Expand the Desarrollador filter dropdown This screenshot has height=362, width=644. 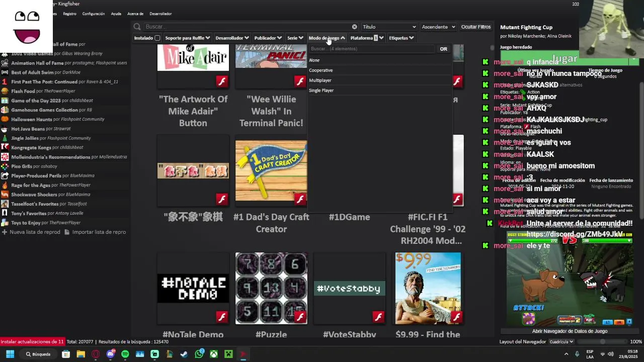(x=232, y=38)
